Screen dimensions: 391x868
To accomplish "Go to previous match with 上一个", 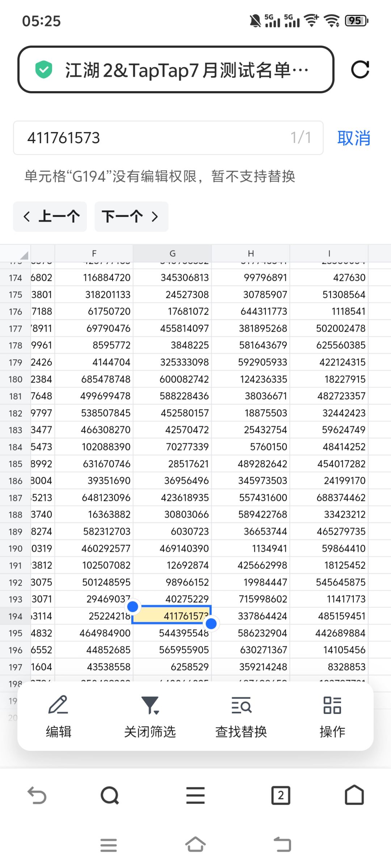I will pyautogui.click(x=50, y=216).
